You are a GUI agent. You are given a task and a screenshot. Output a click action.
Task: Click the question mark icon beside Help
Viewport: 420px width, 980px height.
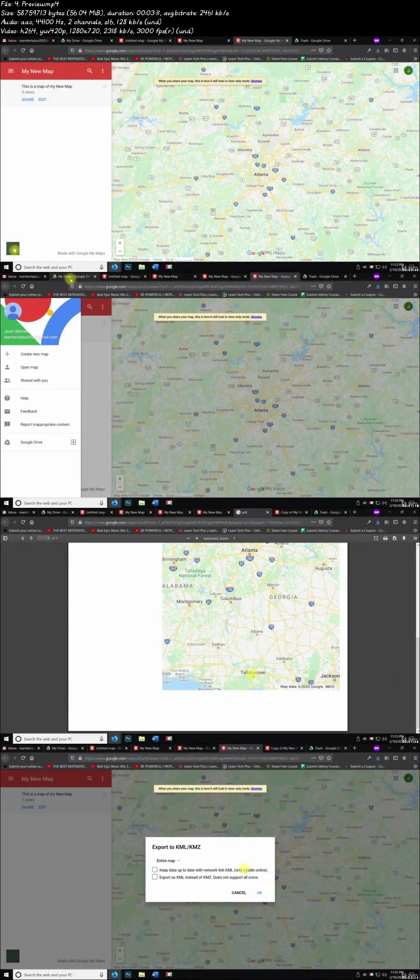pos(7,398)
